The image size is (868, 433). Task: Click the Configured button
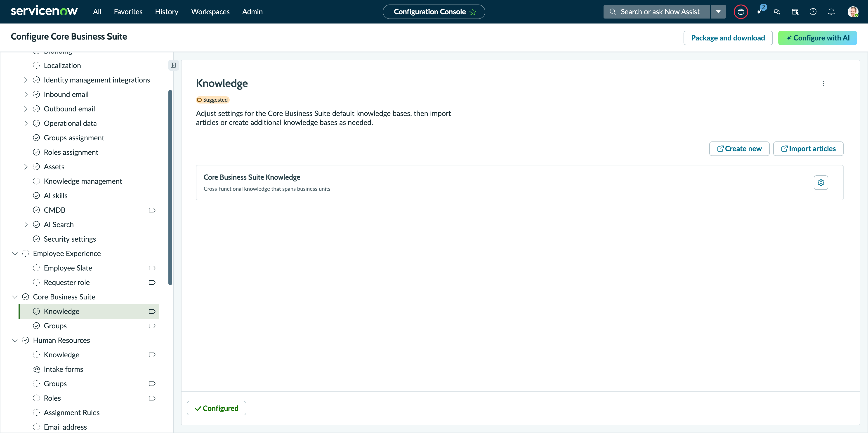click(x=216, y=408)
